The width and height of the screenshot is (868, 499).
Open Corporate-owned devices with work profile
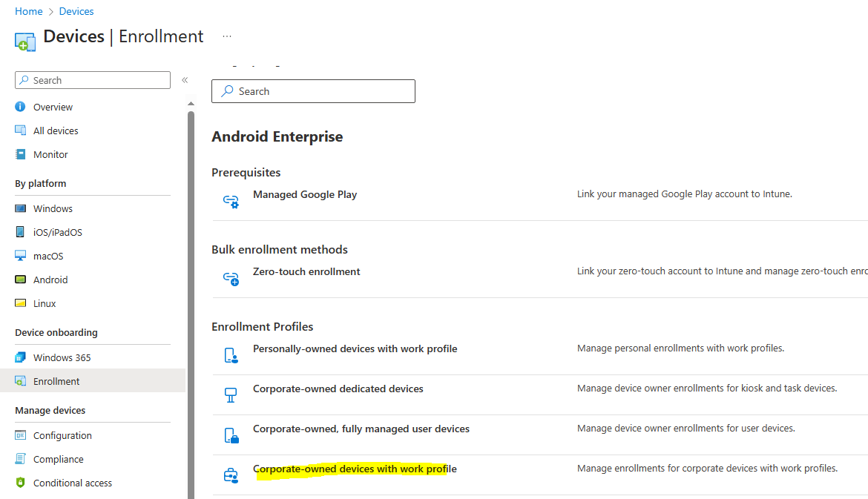tap(355, 469)
